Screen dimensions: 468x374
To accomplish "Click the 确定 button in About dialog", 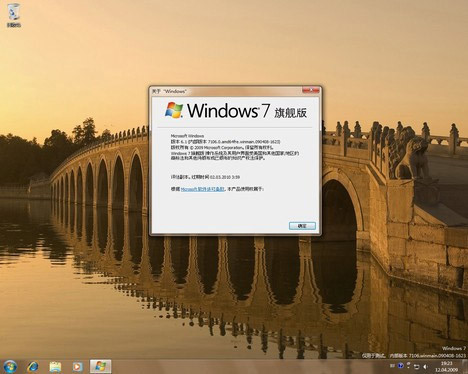I will click(302, 226).
